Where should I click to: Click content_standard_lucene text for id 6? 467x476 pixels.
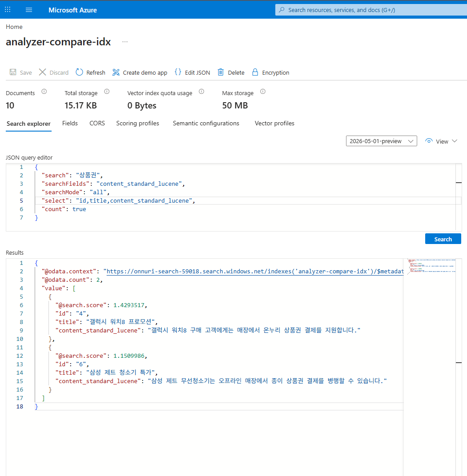click(x=267, y=381)
